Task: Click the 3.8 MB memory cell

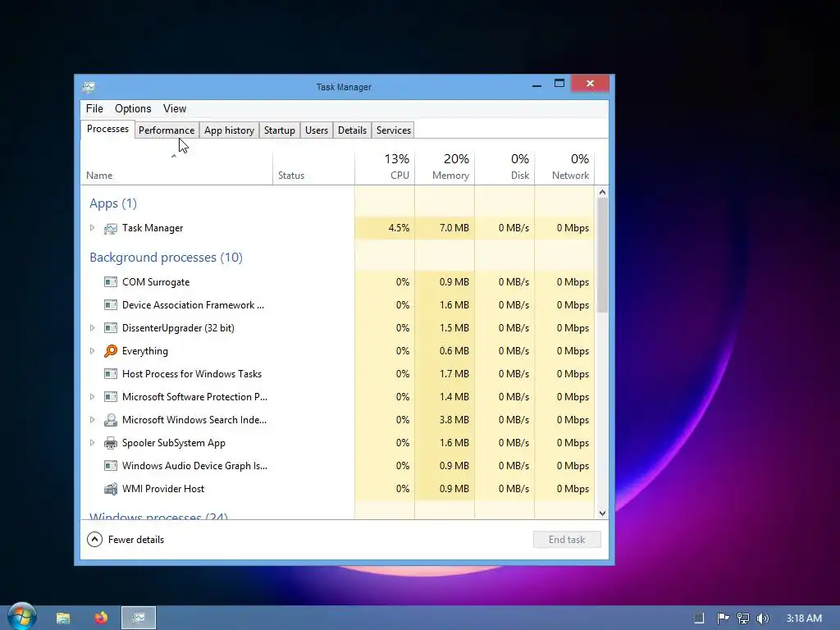Action: [x=445, y=420]
